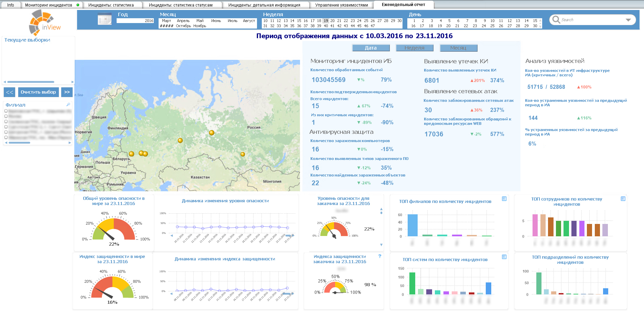Open the data table icon on ТОП систем chart

504,256
